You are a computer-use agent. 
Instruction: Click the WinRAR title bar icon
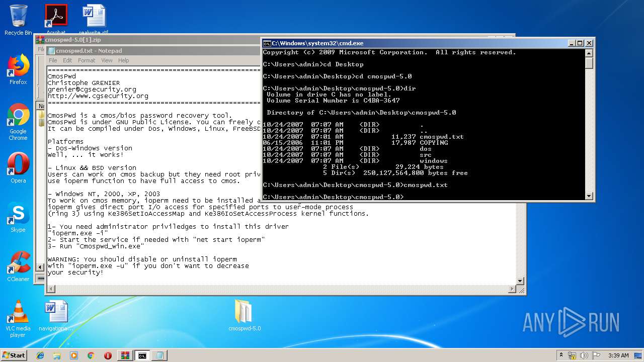pos(40,40)
